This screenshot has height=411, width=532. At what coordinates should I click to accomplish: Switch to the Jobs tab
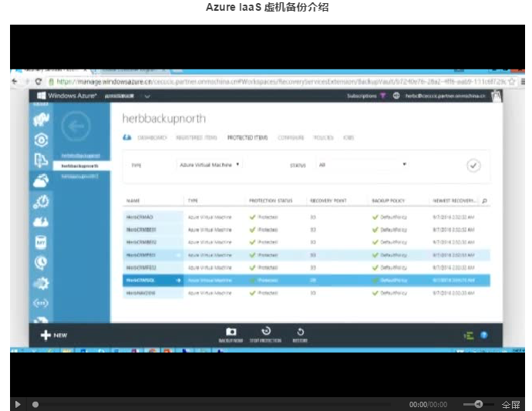click(x=348, y=137)
